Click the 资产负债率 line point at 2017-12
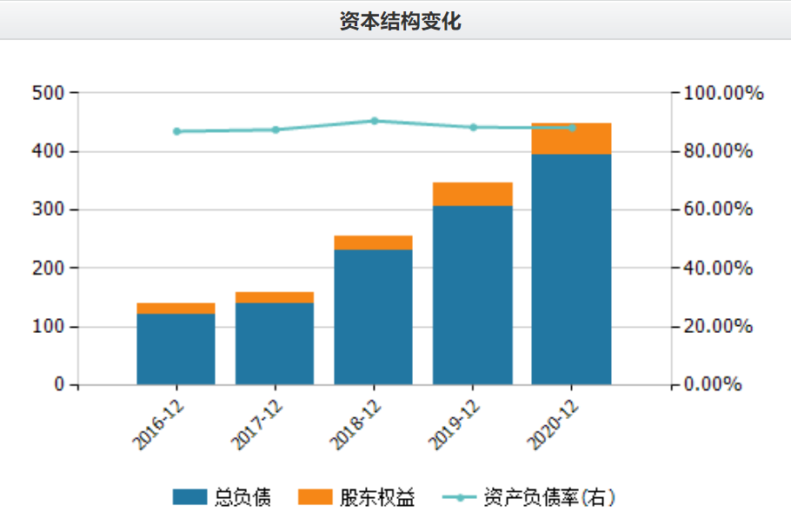This screenshot has width=791, height=532. tap(276, 130)
